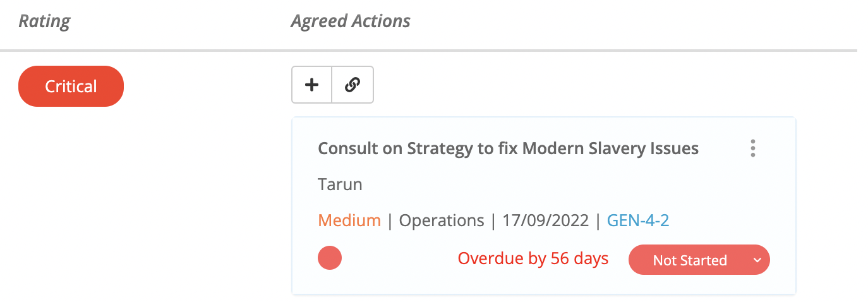Viewport: 868px width, 302px height.
Task: Click empty space right of link button
Action: point(569,85)
